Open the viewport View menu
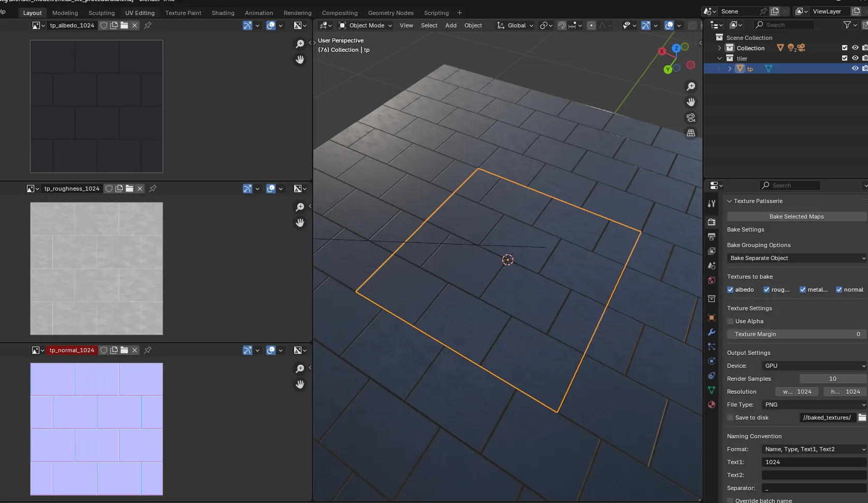The width and height of the screenshot is (868, 503). pos(407,25)
